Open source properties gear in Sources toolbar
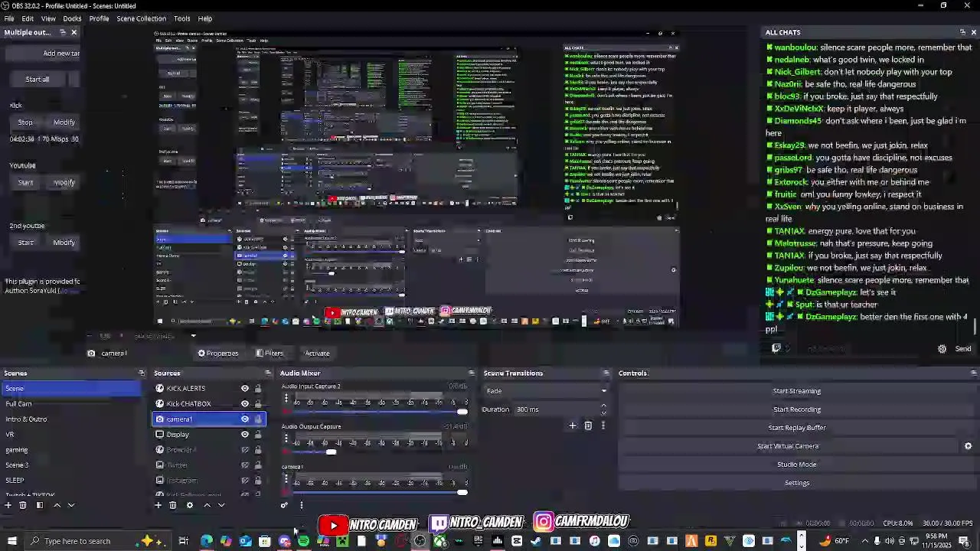The image size is (980, 551). coord(190,505)
